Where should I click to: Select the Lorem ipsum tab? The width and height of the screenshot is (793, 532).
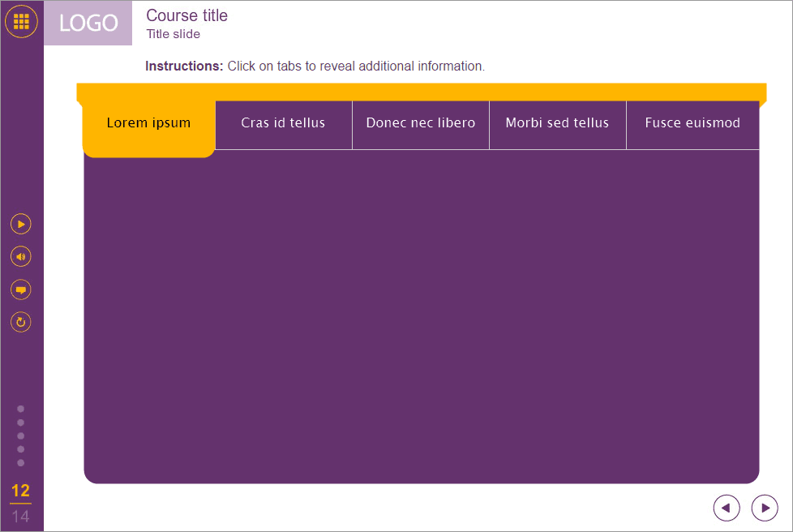(148, 122)
